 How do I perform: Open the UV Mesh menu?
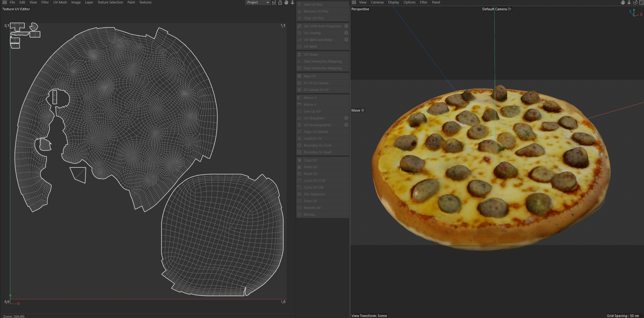pyautogui.click(x=60, y=2)
